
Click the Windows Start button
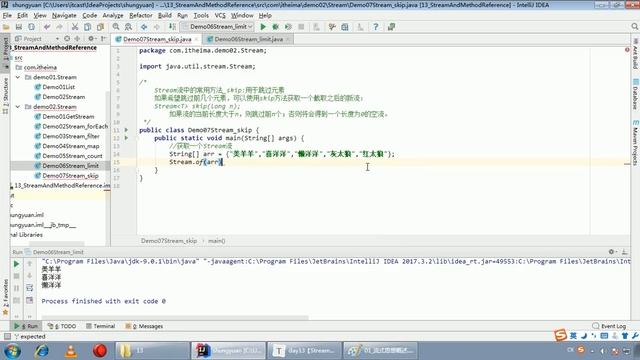pos(13,351)
